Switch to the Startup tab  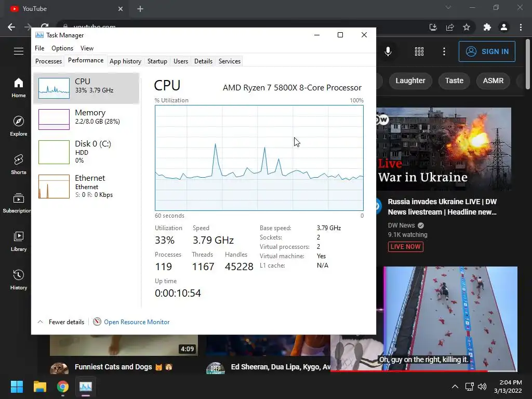(x=157, y=61)
